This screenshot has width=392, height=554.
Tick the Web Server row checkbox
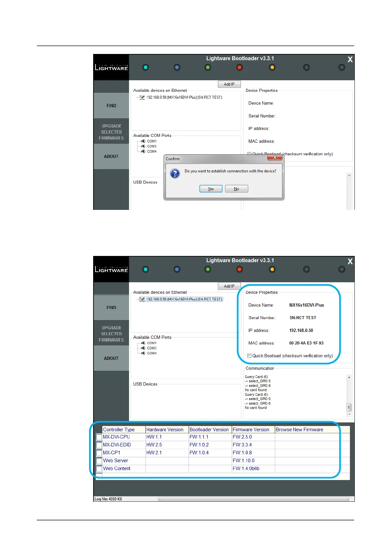coord(99,461)
